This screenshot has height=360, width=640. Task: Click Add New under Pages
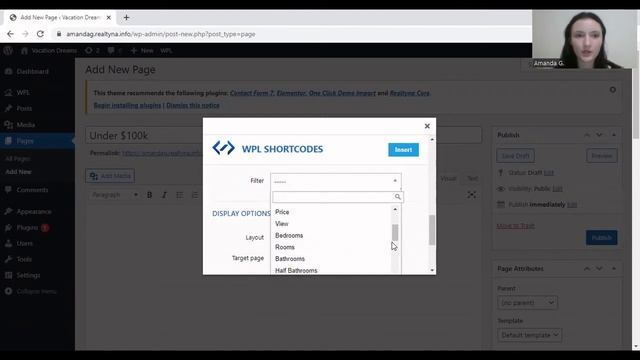point(18,172)
